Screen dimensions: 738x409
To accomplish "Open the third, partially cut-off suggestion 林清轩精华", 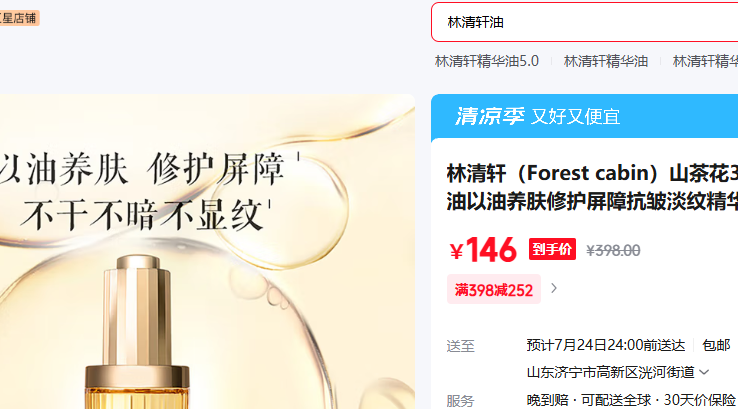I will tap(705, 61).
